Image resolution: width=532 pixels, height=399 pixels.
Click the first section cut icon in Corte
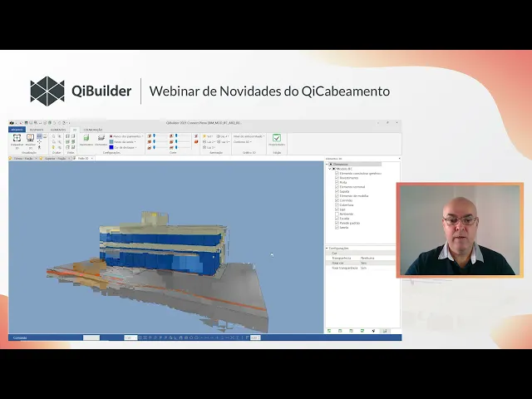[150, 136]
